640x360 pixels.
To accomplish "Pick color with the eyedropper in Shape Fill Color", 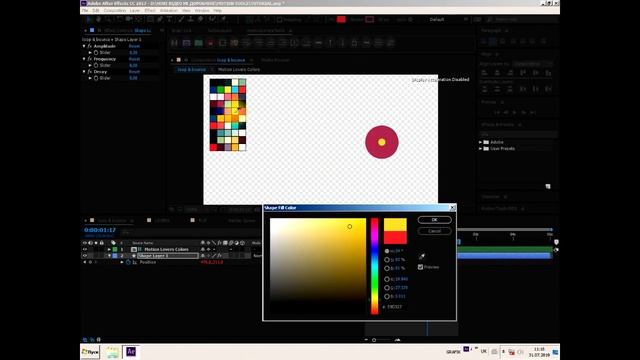I will [x=422, y=256].
